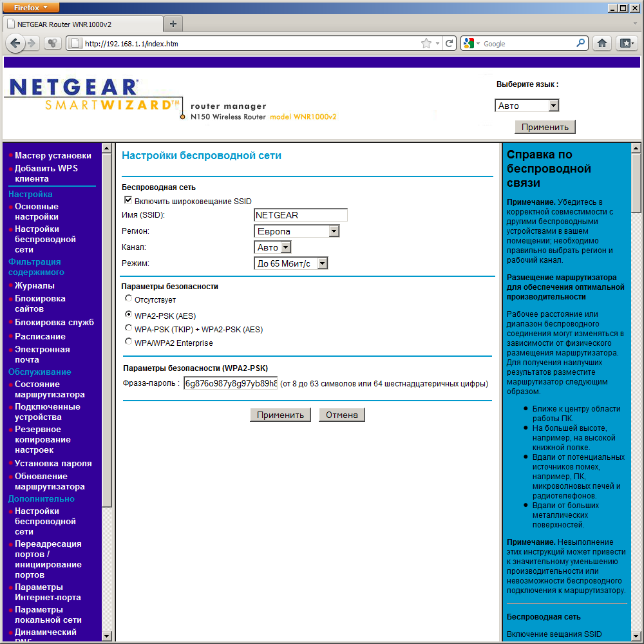Open the Регион dropdown showing Европа

pos(296,231)
